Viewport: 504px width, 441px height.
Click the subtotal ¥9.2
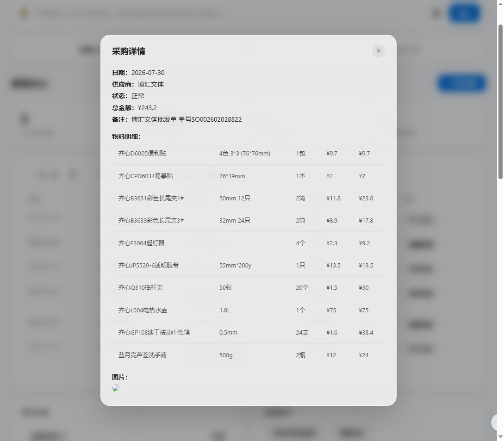(x=365, y=243)
